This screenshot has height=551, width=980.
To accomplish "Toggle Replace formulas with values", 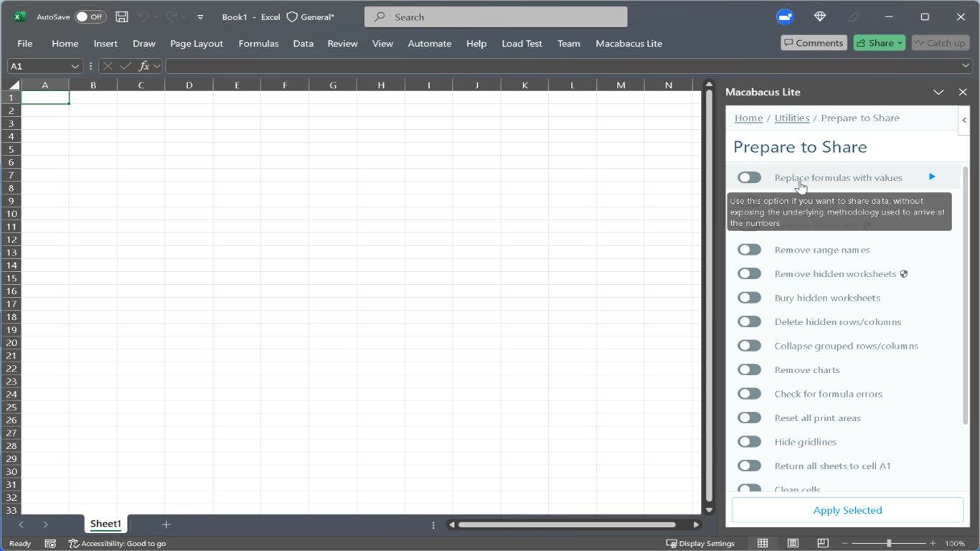I will pos(749,177).
